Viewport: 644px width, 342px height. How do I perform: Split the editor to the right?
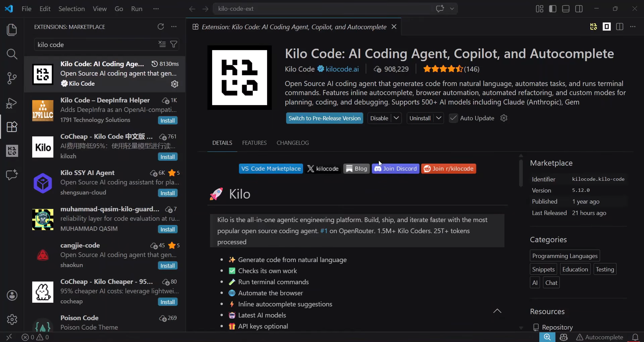click(620, 27)
